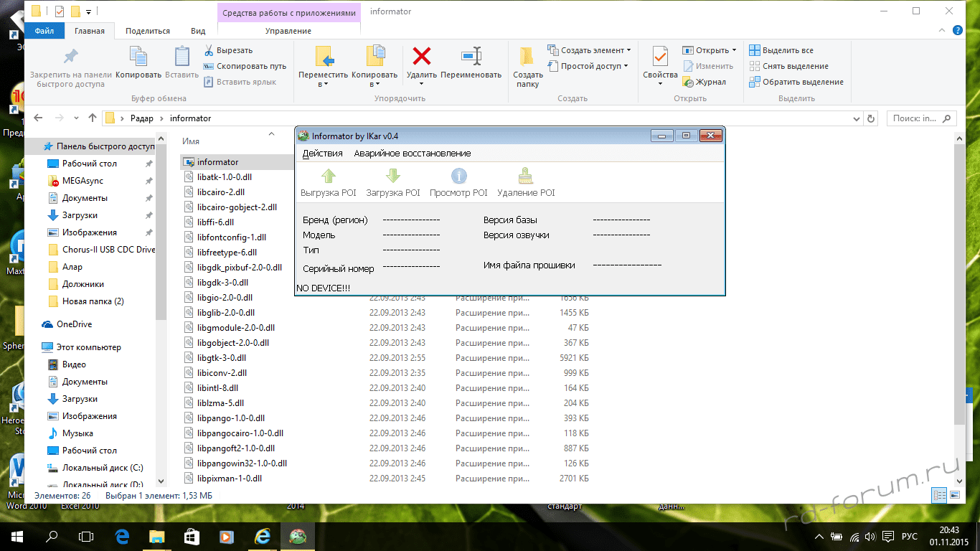980x551 pixels.
Task: Select libgtk-3-0.dll in the file list
Action: tap(222, 358)
